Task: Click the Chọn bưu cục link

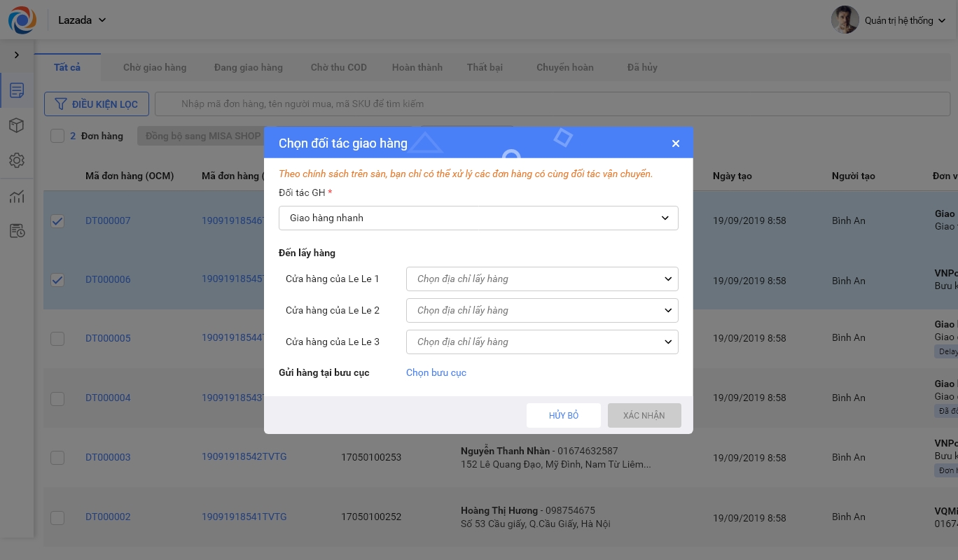Action: click(436, 372)
